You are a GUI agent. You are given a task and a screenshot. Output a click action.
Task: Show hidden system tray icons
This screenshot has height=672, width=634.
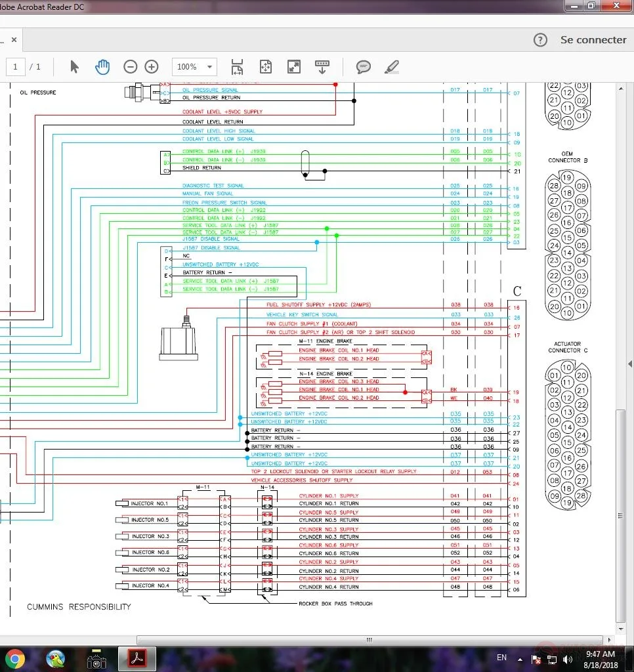[520, 660]
